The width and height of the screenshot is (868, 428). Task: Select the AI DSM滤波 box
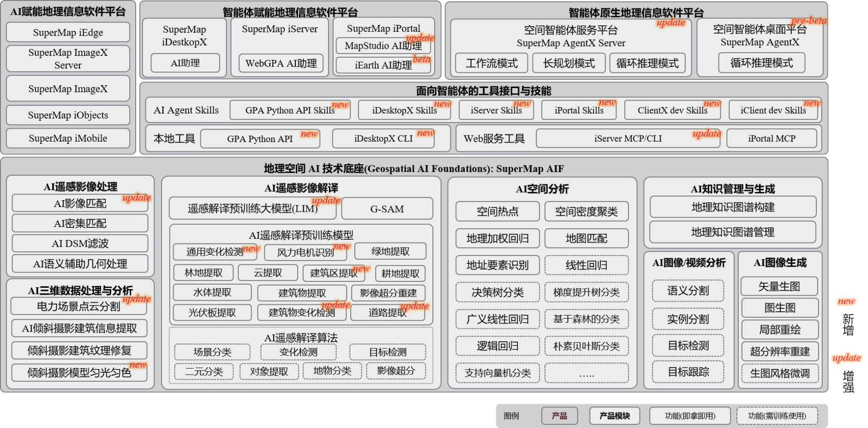(x=80, y=244)
